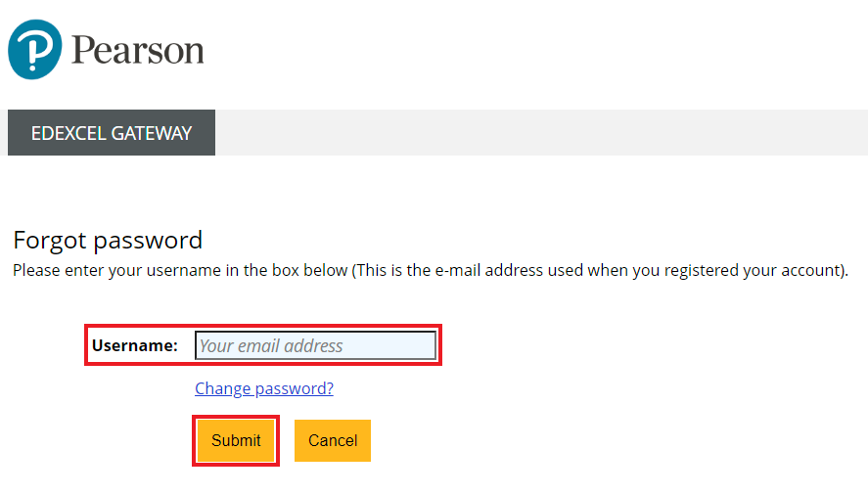Click the Forgot password heading
The image size is (868, 495).
point(108,240)
